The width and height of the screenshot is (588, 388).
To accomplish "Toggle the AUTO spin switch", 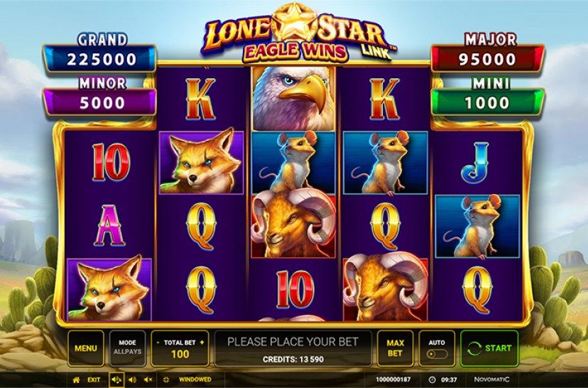I will click(x=437, y=354).
